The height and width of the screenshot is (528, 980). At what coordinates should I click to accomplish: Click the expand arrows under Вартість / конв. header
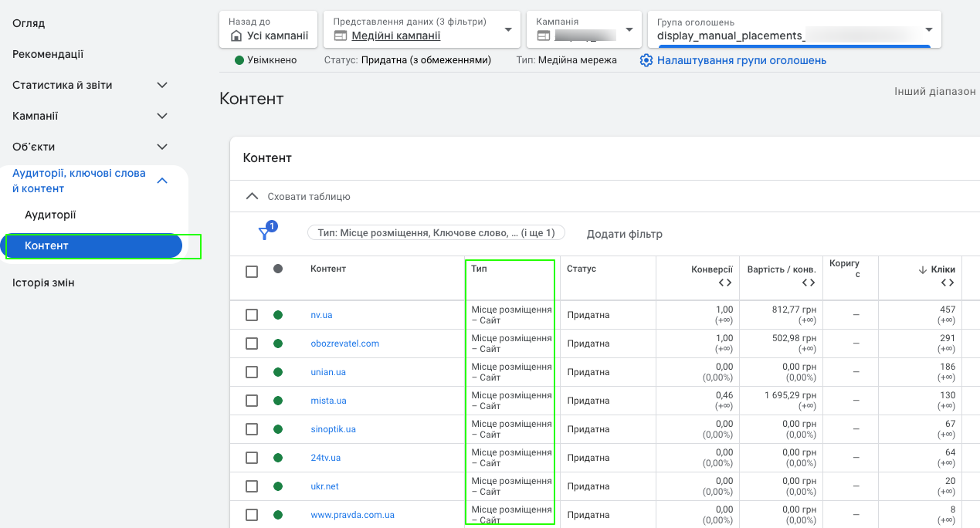click(808, 283)
